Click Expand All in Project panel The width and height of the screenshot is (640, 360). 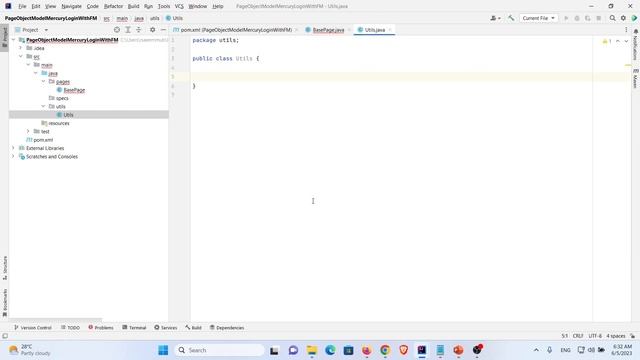pyautogui.click(x=128, y=30)
